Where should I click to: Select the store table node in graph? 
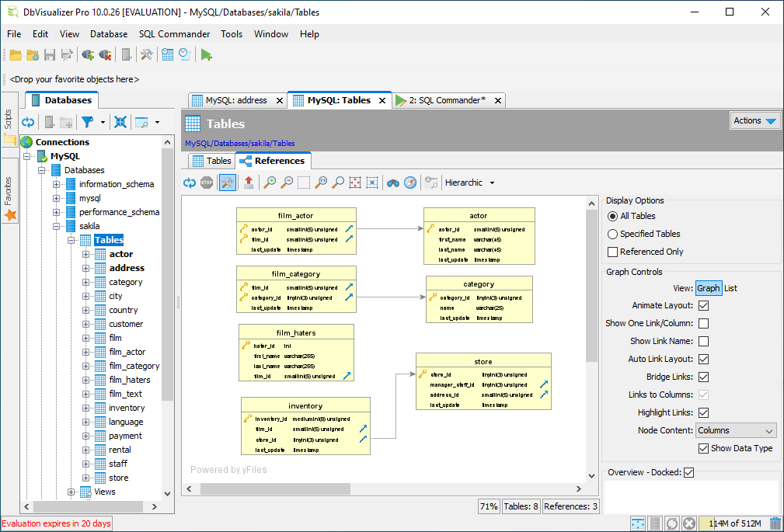pos(483,381)
